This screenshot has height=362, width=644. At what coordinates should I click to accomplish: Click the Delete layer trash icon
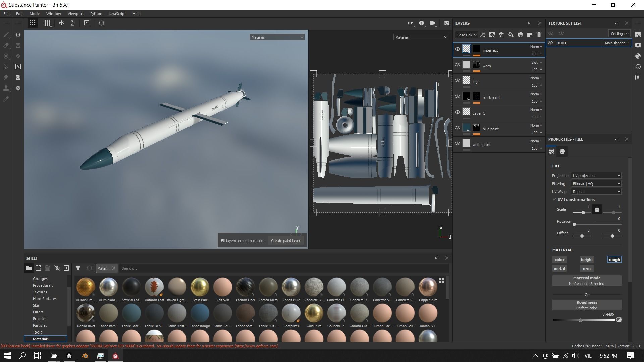coord(539,35)
